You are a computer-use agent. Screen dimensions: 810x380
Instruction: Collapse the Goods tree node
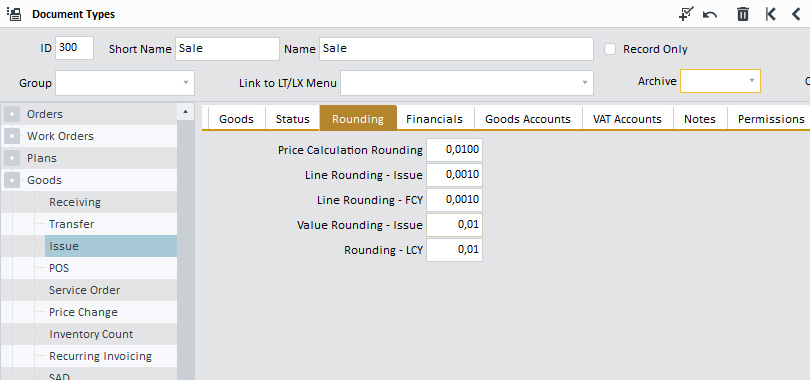12,180
